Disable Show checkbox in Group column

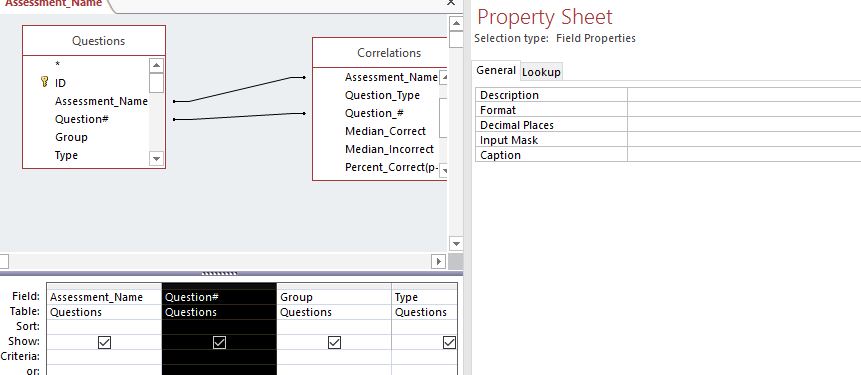(334, 343)
